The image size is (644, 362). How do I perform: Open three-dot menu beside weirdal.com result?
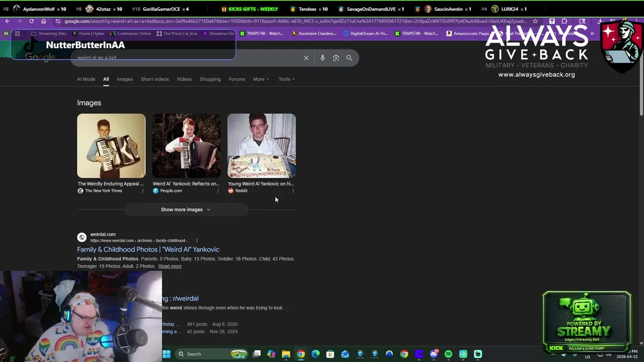(197, 241)
